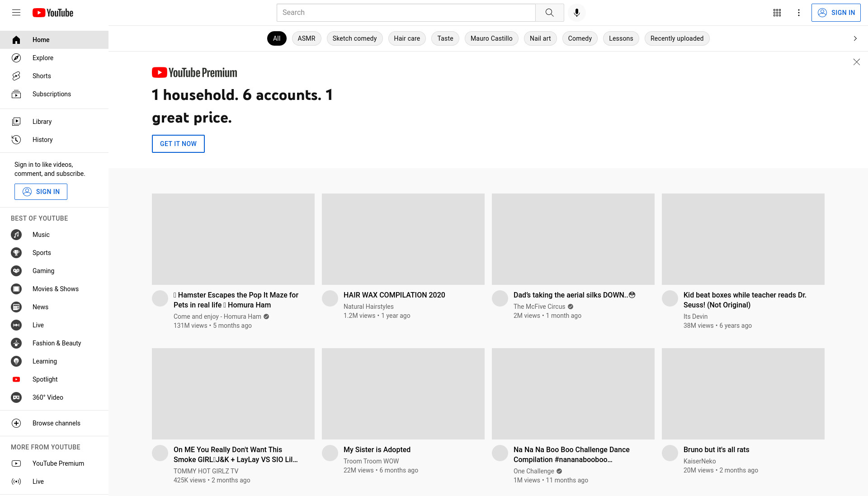The width and height of the screenshot is (868, 496).
Task: Click the top-right SIGN IN button
Action: coord(836,13)
